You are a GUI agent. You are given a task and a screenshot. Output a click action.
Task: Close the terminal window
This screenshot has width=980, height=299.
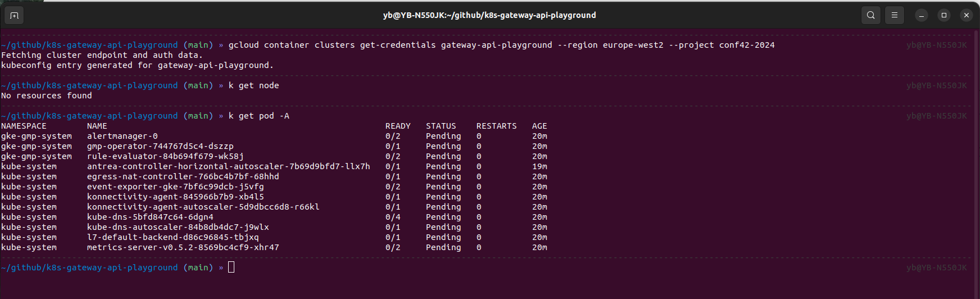(967, 15)
